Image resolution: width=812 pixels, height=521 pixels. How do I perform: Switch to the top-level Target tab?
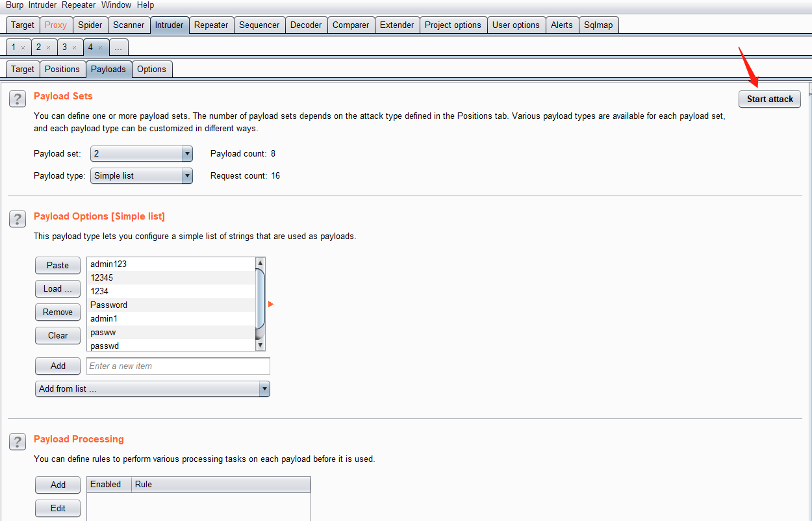(23, 25)
